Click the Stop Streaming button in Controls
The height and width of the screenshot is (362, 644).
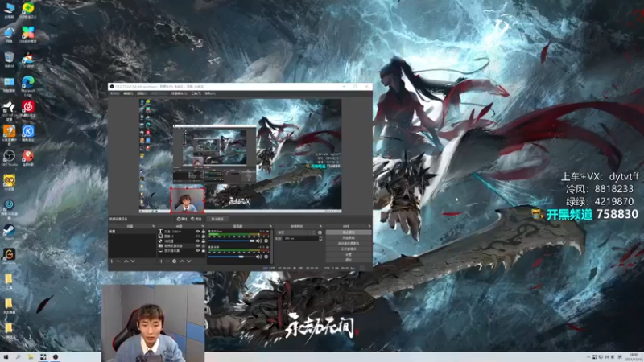[349, 232]
